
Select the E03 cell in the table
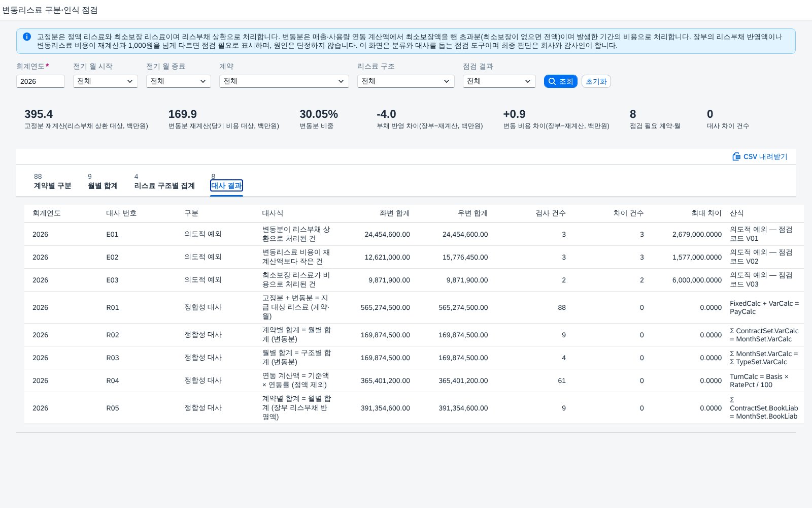click(112, 280)
